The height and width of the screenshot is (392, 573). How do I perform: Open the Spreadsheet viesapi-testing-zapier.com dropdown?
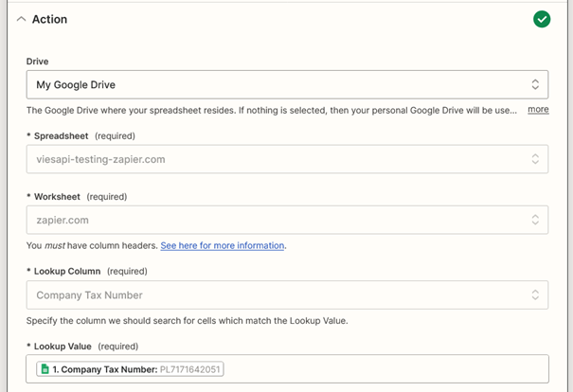287,159
